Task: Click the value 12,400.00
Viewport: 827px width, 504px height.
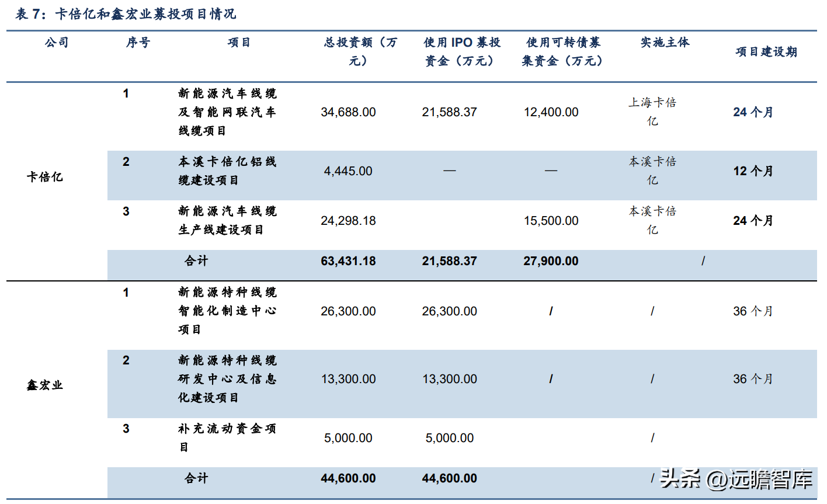Action: point(551,112)
